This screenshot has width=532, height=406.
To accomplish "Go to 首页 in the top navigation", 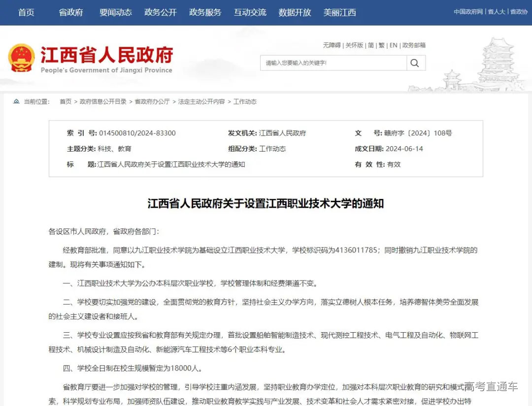I will pos(26,12).
